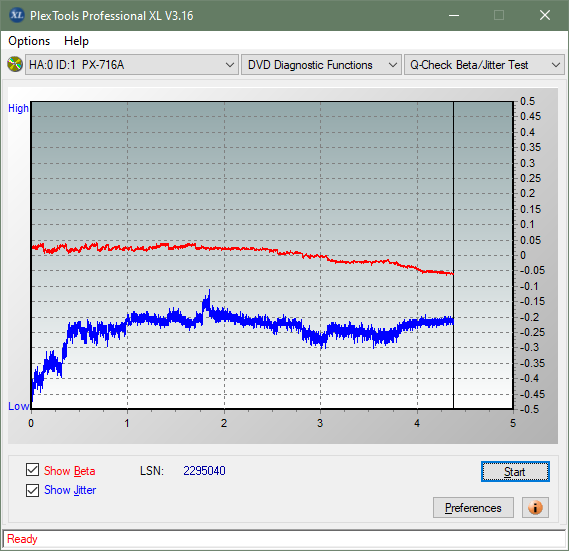Click the PlexTools XL logo in title bar

[x=17, y=15]
